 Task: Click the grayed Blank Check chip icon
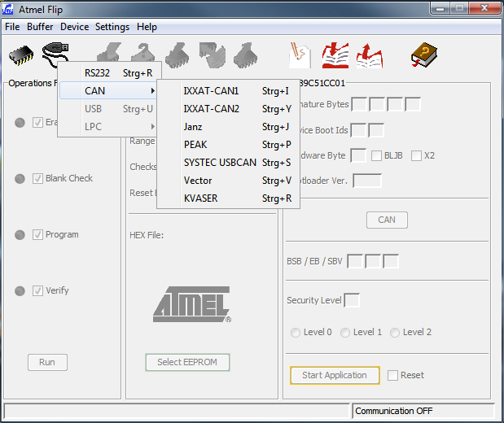click(142, 52)
